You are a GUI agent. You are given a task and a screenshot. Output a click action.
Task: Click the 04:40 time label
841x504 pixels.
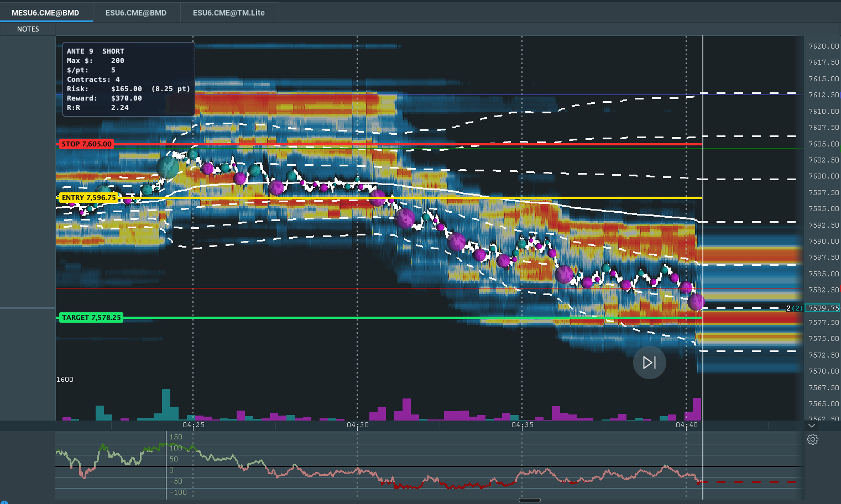pyautogui.click(x=687, y=425)
